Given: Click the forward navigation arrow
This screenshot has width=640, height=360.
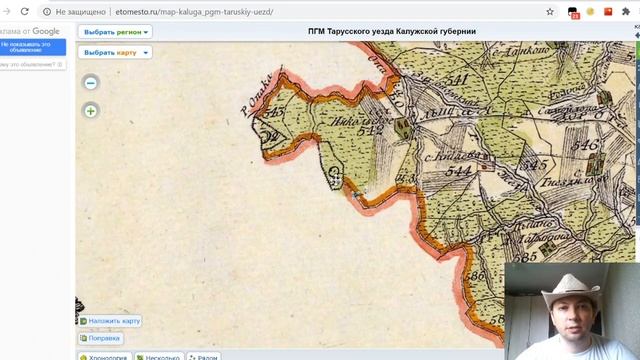Looking at the screenshot, I should pyautogui.click(x=6, y=11).
